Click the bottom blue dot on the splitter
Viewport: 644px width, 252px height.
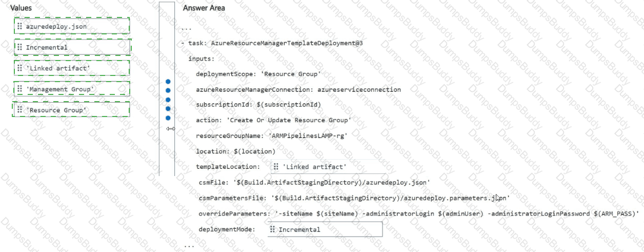pyautogui.click(x=168, y=119)
